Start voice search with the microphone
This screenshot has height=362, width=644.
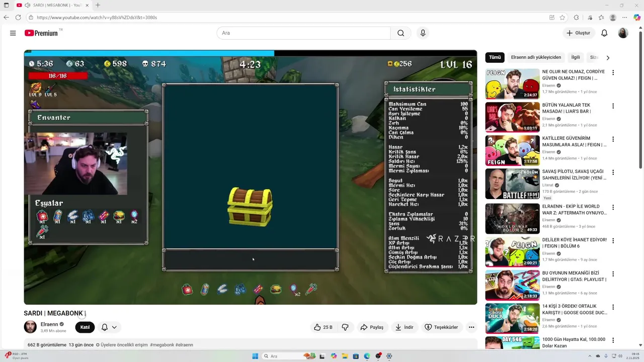coord(423,33)
